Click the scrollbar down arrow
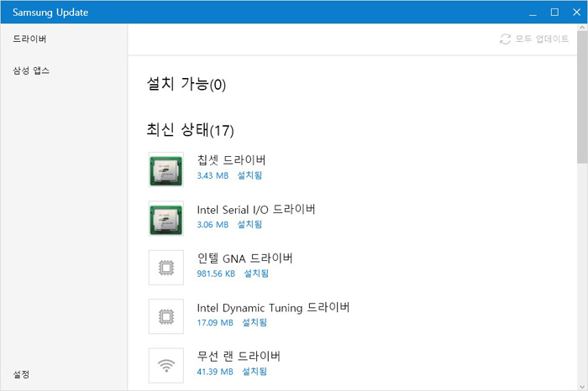 pyautogui.click(x=582, y=387)
